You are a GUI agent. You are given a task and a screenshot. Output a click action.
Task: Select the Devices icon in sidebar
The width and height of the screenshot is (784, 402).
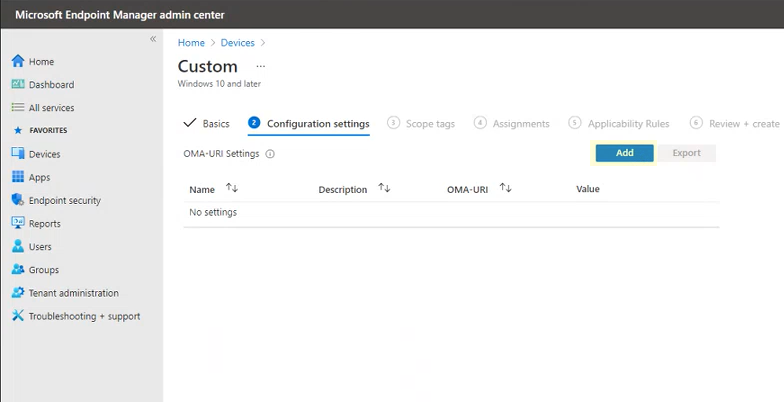click(17, 154)
